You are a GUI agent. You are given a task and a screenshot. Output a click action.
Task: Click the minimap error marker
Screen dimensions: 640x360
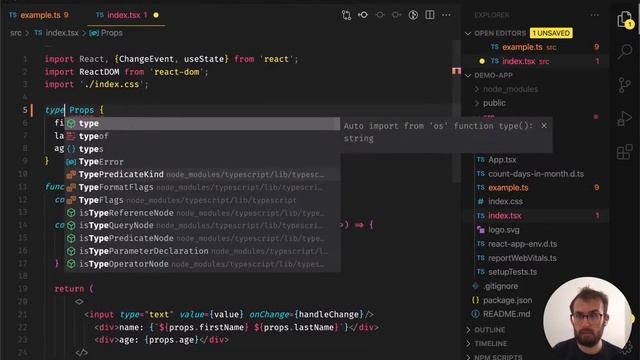pyautogui.click(x=456, y=71)
